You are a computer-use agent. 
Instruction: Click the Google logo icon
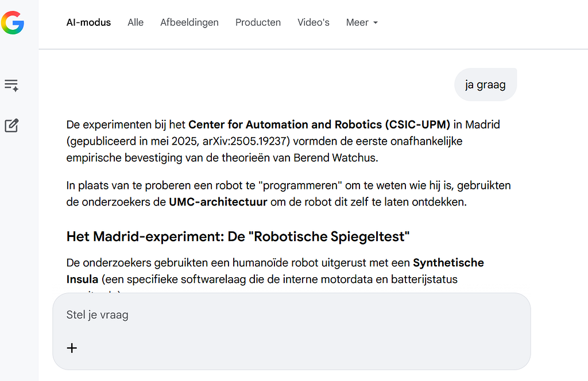pos(13,22)
